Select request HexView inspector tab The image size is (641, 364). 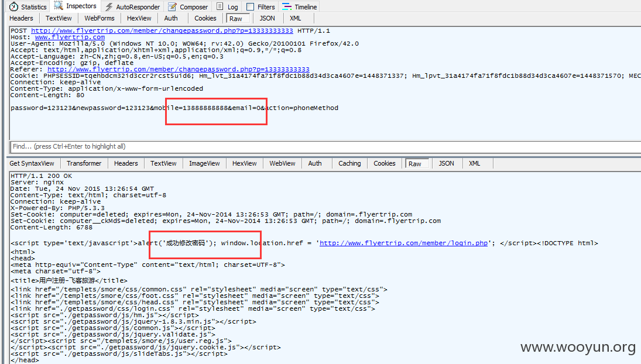tap(139, 18)
